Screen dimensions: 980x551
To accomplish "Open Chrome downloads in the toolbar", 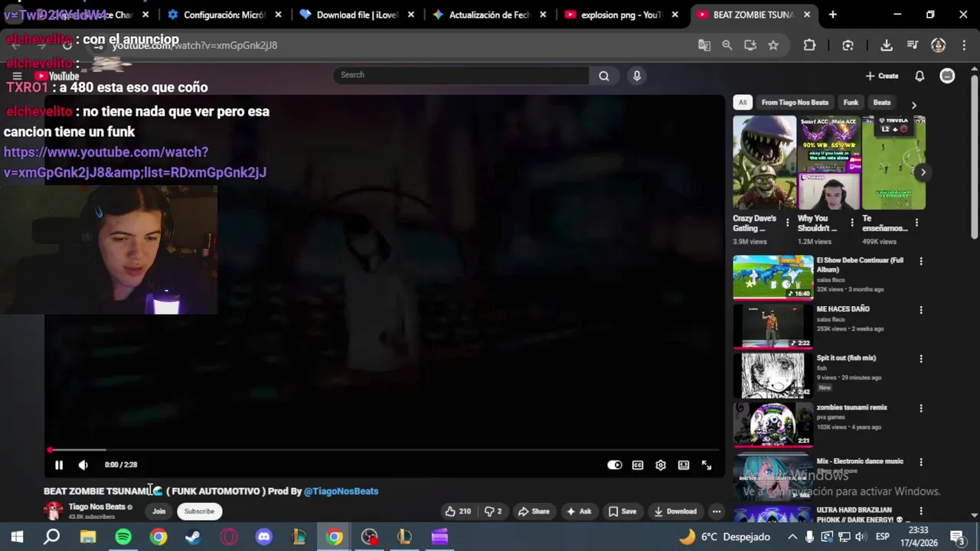I will [x=887, y=45].
